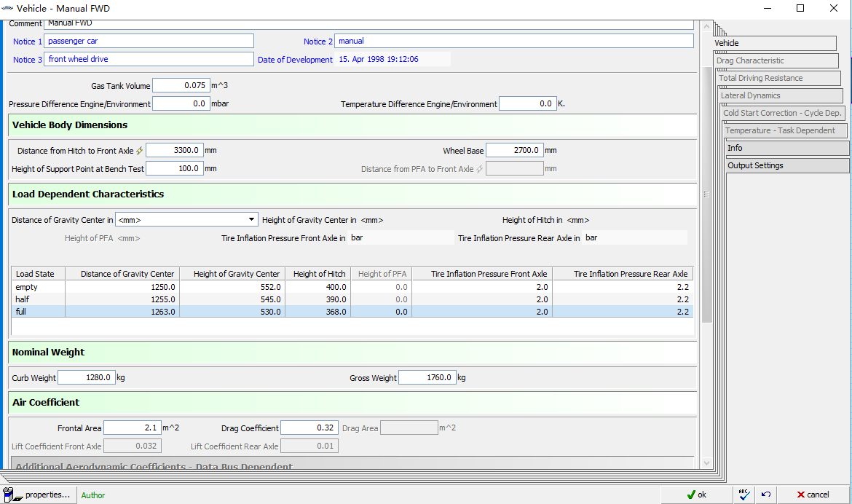Click the ABC spell check icon

click(743, 495)
